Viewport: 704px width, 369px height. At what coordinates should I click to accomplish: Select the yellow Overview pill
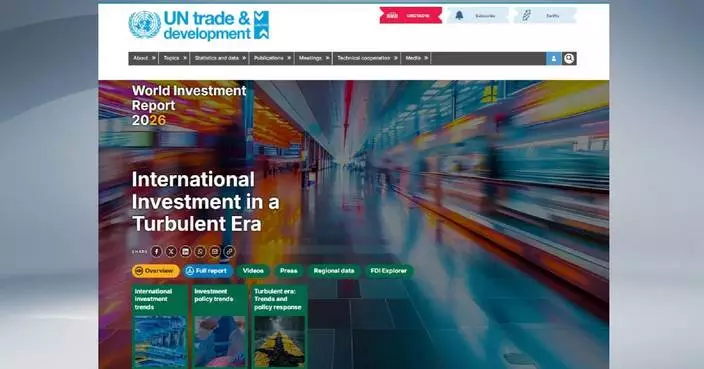pos(155,271)
